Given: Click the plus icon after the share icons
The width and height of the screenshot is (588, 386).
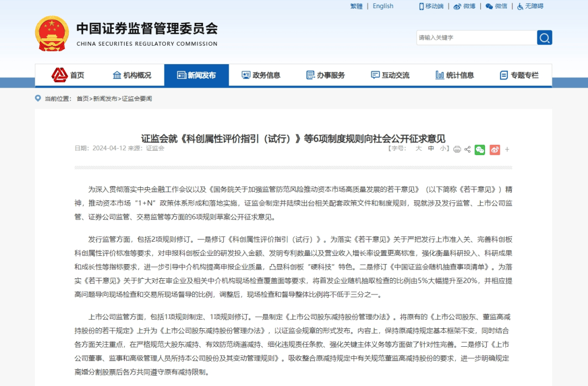Looking at the screenshot, I should pyautogui.click(x=507, y=149).
